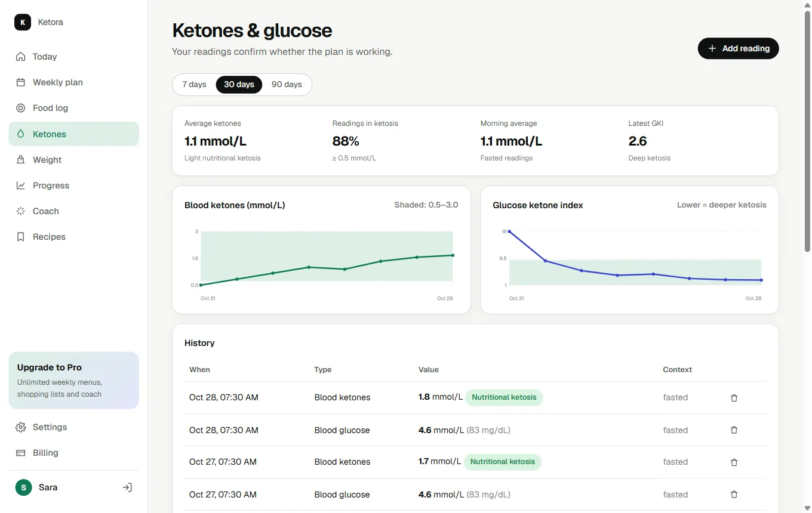Click the "Shaded: 0.5–3.0" chart note

point(426,205)
